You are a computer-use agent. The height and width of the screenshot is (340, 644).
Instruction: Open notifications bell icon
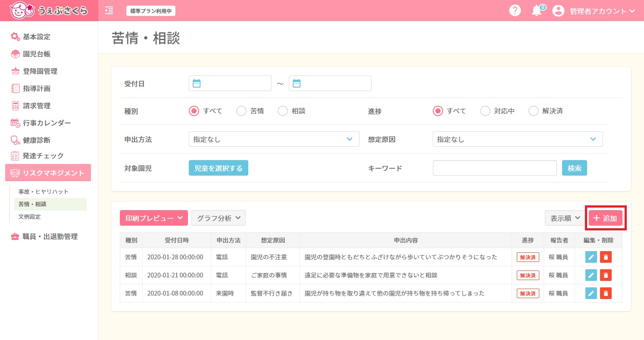pyautogui.click(x=537, y=11)
